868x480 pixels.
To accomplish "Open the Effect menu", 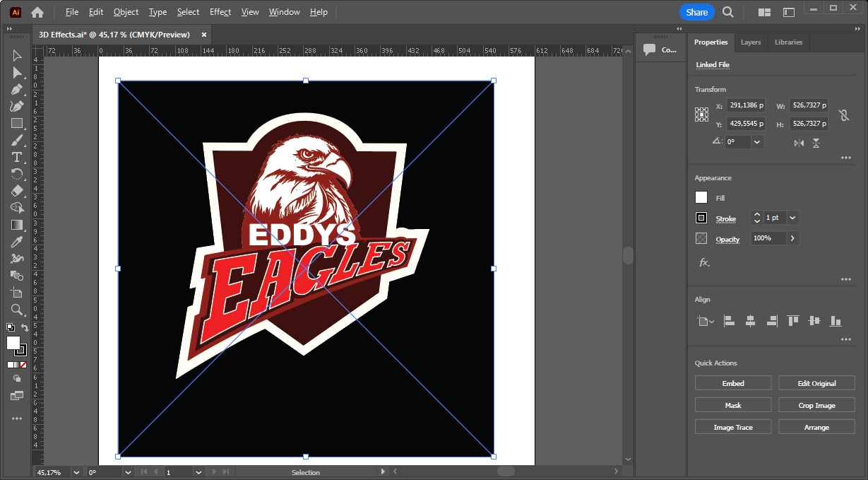I will [220, 12].
